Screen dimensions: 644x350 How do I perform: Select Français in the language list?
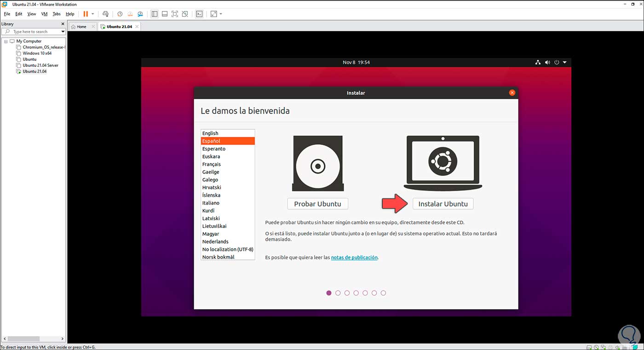[x=228, y=164]
